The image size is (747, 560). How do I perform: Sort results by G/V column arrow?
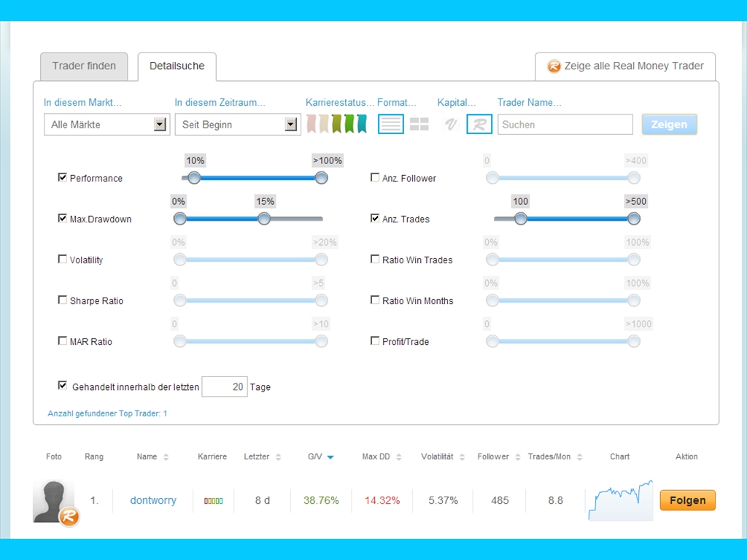[x=330, y=457]
